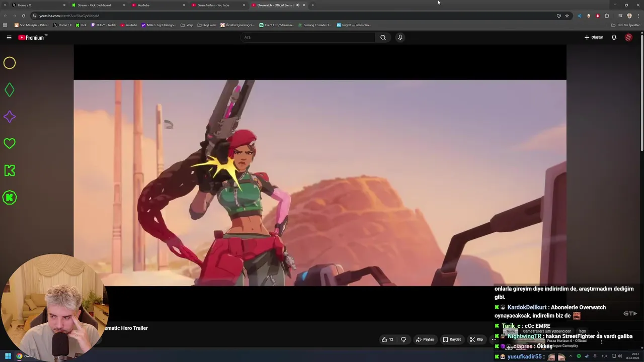Open Tüm Yer İşaretleri bookmarks folder
644x362 pixels.
point(626,25)
